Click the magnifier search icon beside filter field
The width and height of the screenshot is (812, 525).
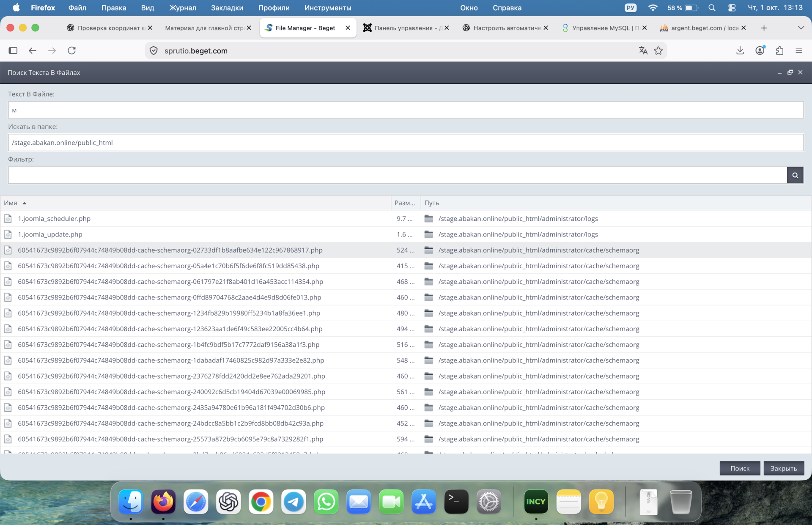click(795, 175)
